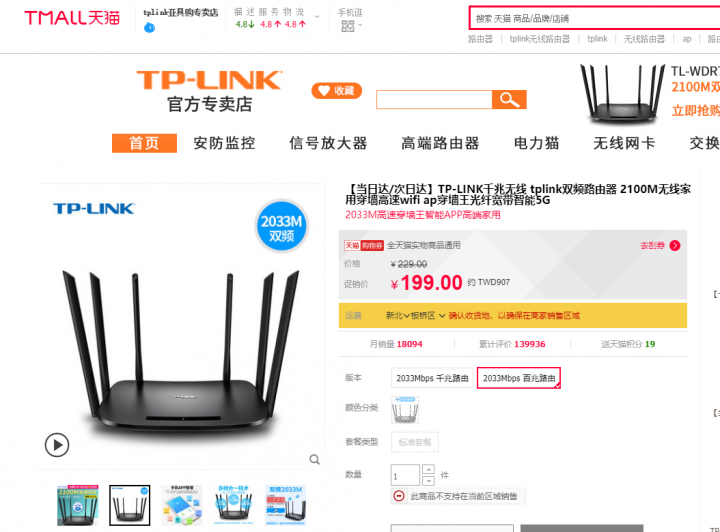
Task: Click the heart 收藏 favorite button
Action: point(337,90)
